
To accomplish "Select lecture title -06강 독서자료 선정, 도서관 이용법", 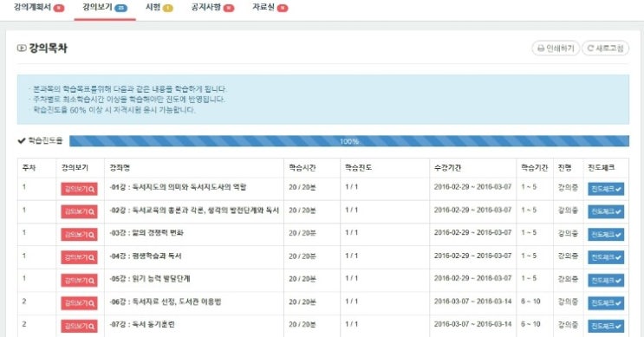I will (165, 301).
